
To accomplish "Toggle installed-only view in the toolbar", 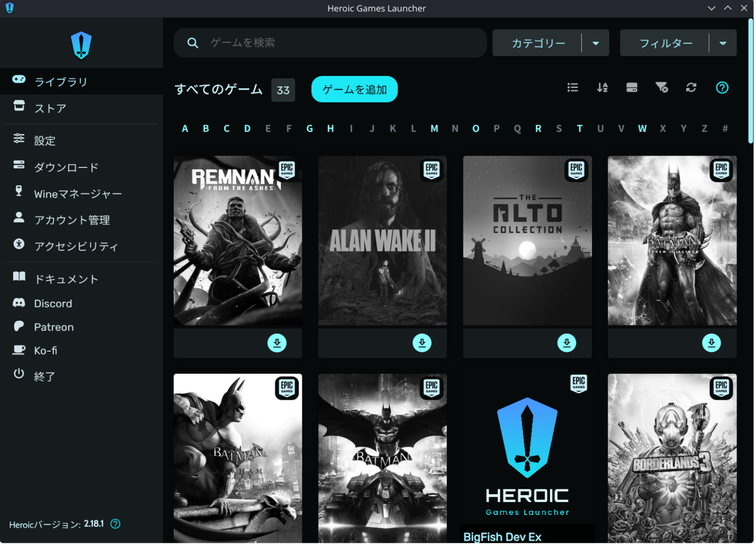I will (x=632, y=87).
